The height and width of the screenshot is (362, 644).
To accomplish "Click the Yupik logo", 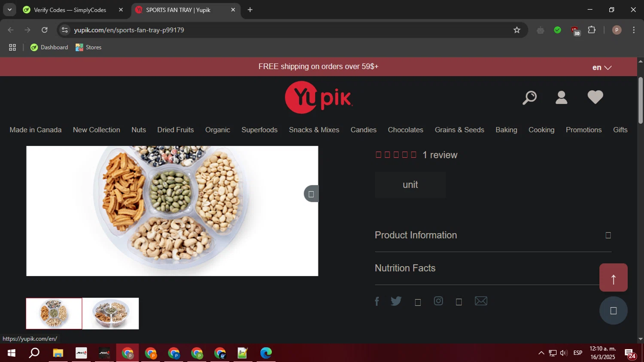I will coord(319,97).
